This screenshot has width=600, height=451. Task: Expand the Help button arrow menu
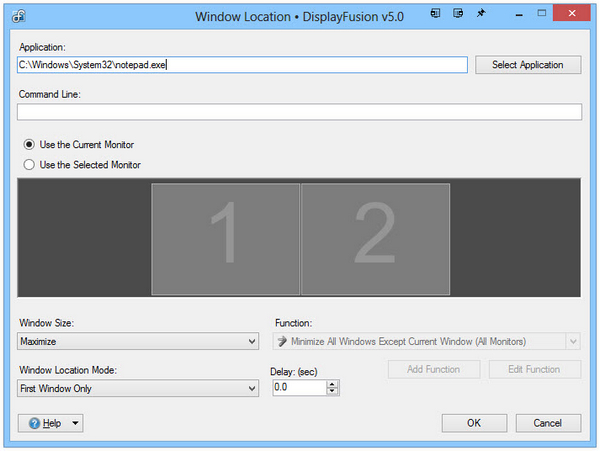pos(75,423)
